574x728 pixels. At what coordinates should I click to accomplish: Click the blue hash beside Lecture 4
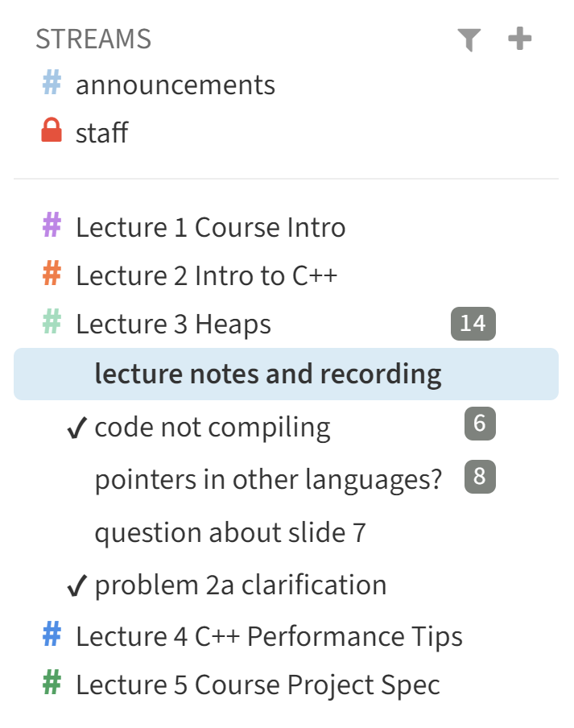pyautogui.click(x=52, y=635)
